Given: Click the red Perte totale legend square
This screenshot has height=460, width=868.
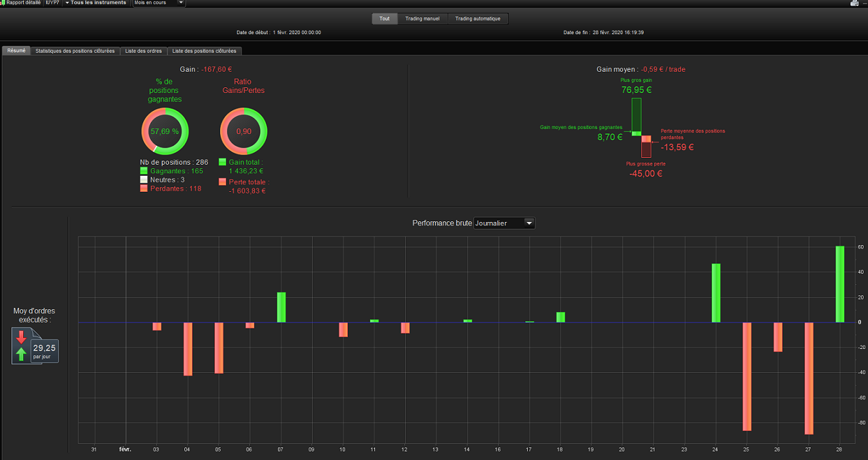Looking at the screenshot, I should (x=223, y=182).
